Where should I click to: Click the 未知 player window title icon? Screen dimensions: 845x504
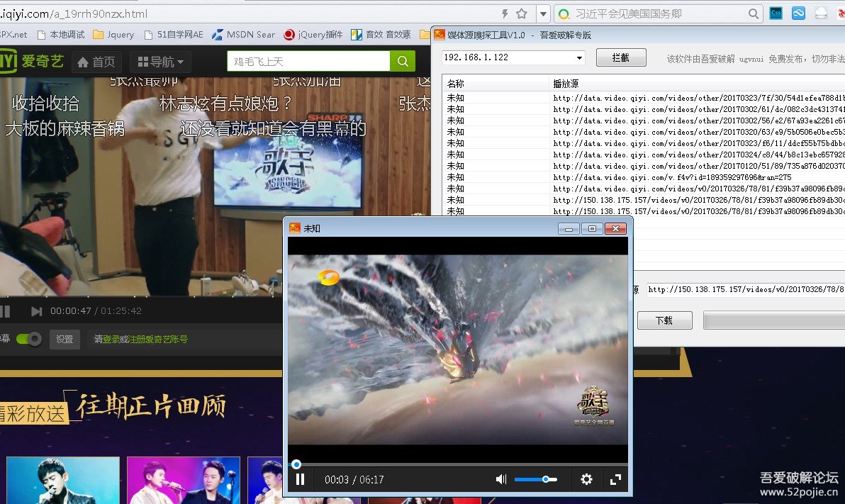pyautogui.click(x=295, y=228)
